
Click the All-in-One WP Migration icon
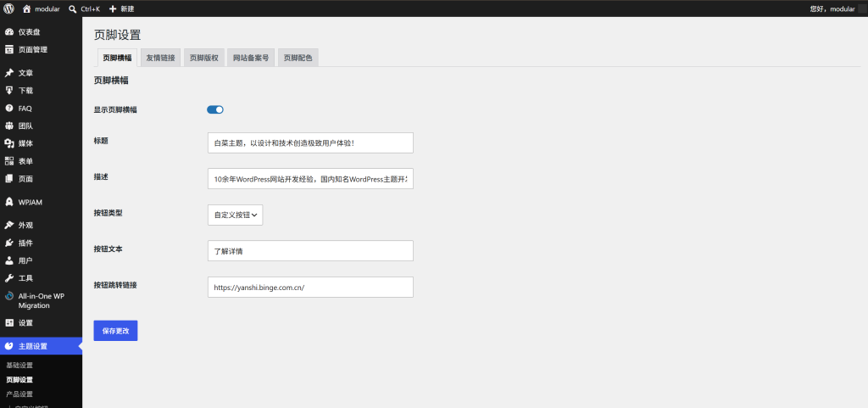pyautogui.click(x=8, y=296)
